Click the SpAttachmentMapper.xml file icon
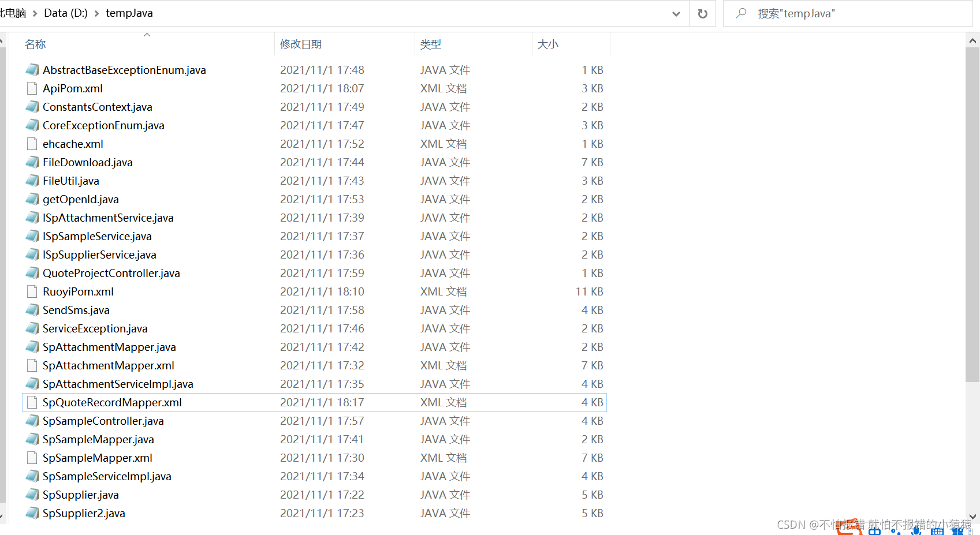The image size is (980, 535). coord(32,365)
